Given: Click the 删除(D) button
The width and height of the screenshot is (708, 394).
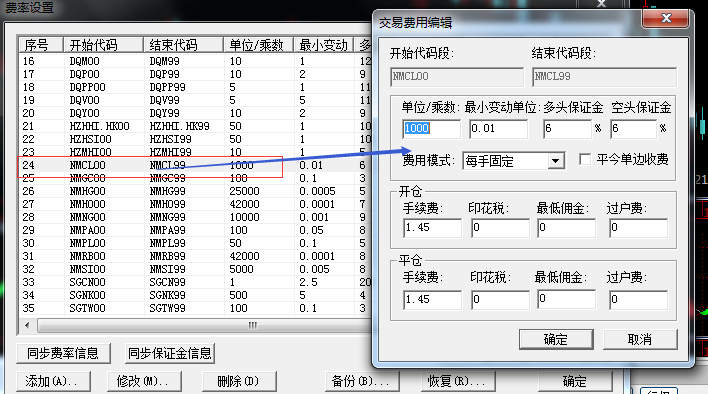Looking at the screenshot, I should pos(239,381).
